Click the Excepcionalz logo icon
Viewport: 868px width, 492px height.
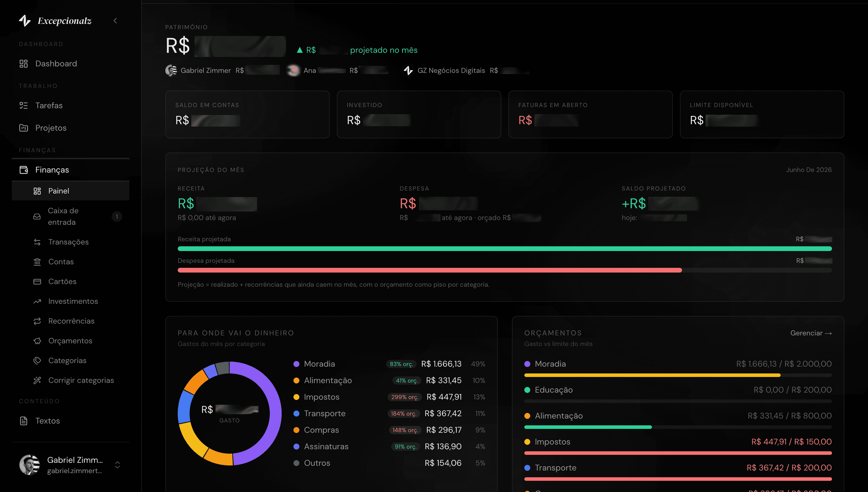(x=25, y=21)
